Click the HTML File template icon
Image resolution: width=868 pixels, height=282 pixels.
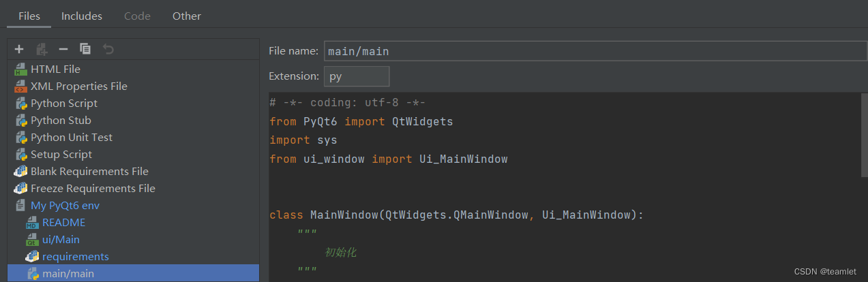pos(20,69)
